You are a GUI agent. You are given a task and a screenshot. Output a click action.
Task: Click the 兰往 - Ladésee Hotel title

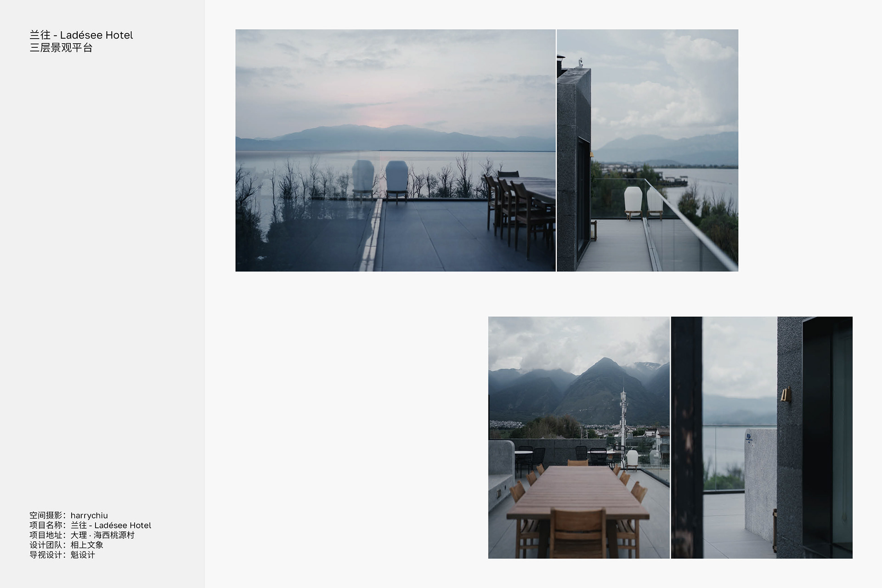[x=81, y=35]
